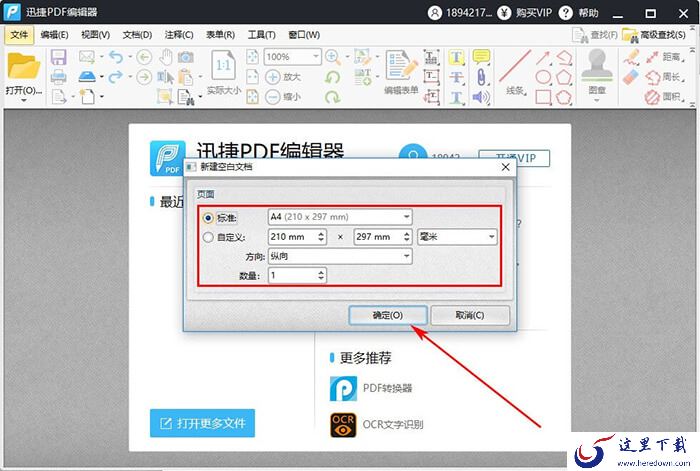This screenshot has height=471, width=700.
Task: Open the 工具(T) menu
Action: pos(262,35)
